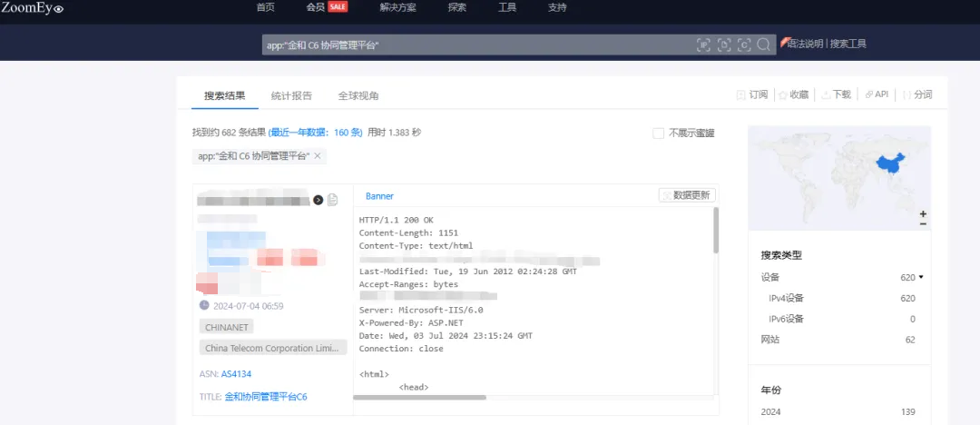The height and width of the screenshot is (425, 980).
Task: Click the 'C' segment scan icon
Action: pos(744,44)
